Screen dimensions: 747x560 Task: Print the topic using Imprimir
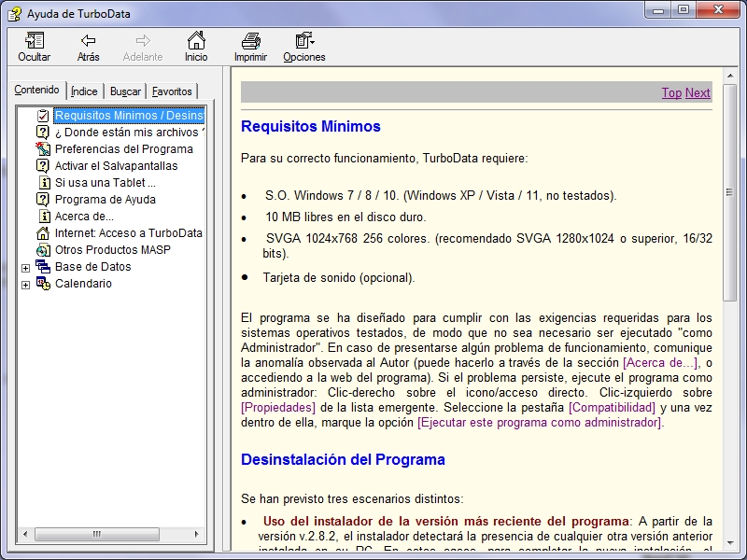point(250,41)
